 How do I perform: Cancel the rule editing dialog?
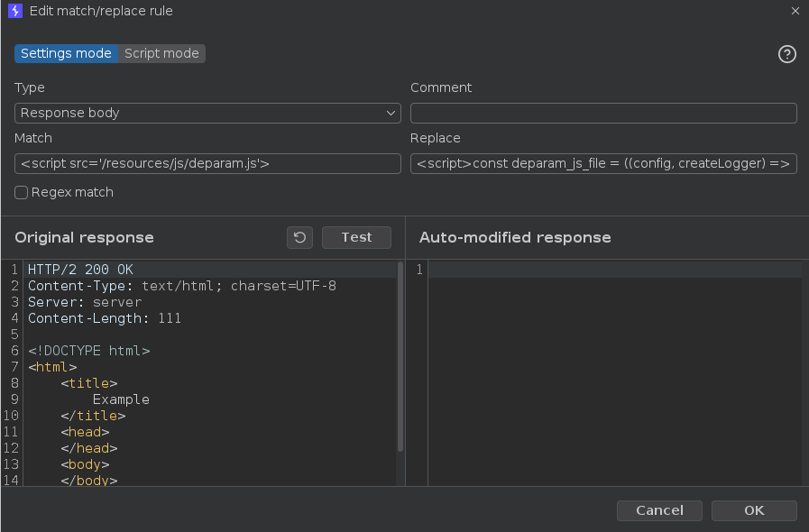coord(659,510)
